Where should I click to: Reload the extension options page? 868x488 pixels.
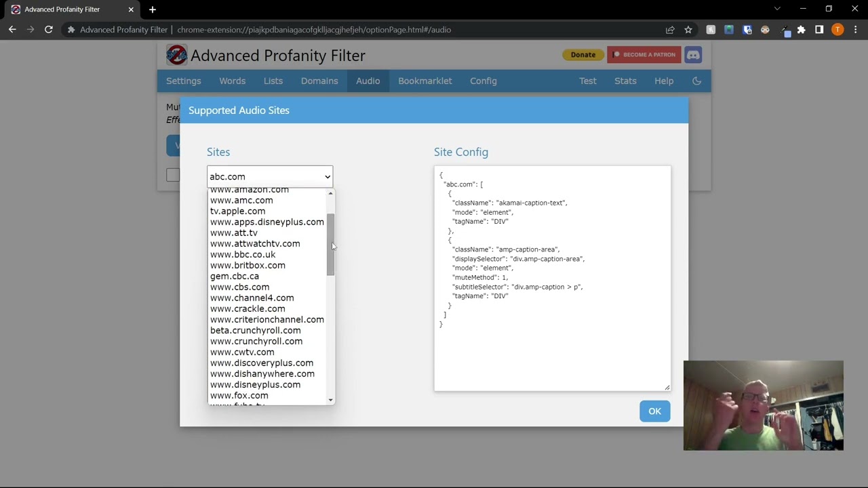point(49,30)
